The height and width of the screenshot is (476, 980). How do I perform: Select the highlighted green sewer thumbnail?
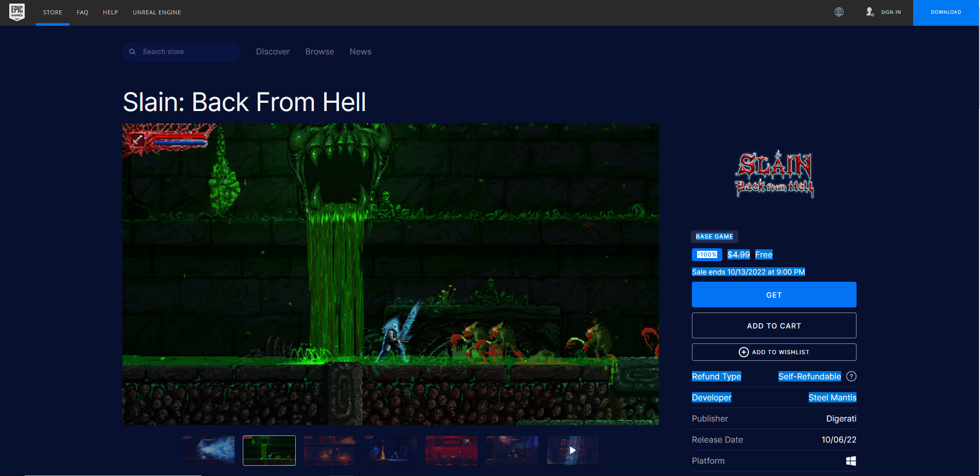click(269, 450)
